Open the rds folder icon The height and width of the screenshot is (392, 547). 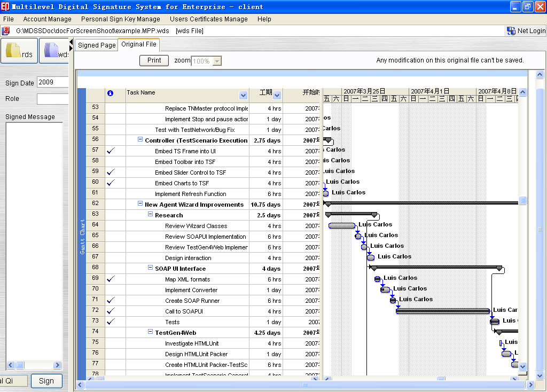[19, 51]
